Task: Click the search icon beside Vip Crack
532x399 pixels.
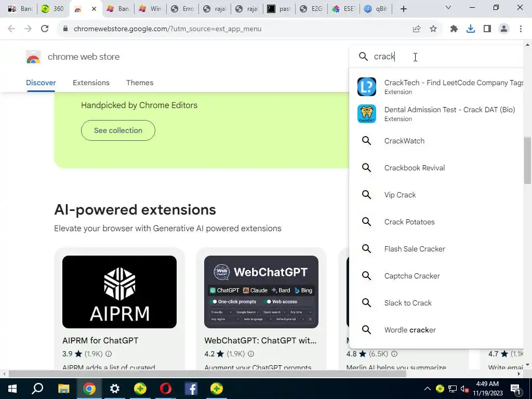Action: click(x=366, y=195)
